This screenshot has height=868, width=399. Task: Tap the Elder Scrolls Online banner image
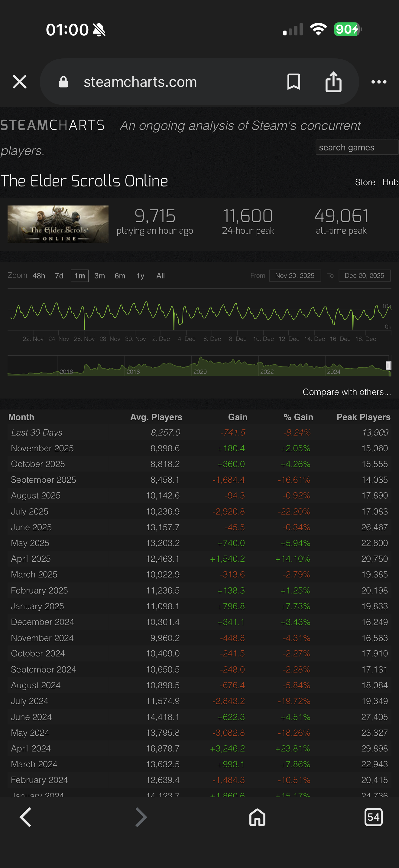tap(58, 224)
